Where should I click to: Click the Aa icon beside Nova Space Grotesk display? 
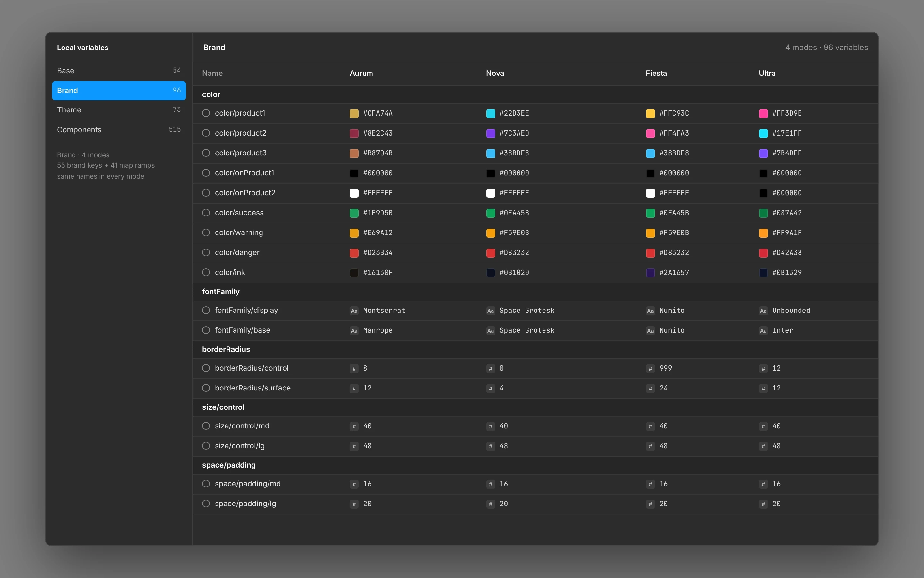point(491,311)
